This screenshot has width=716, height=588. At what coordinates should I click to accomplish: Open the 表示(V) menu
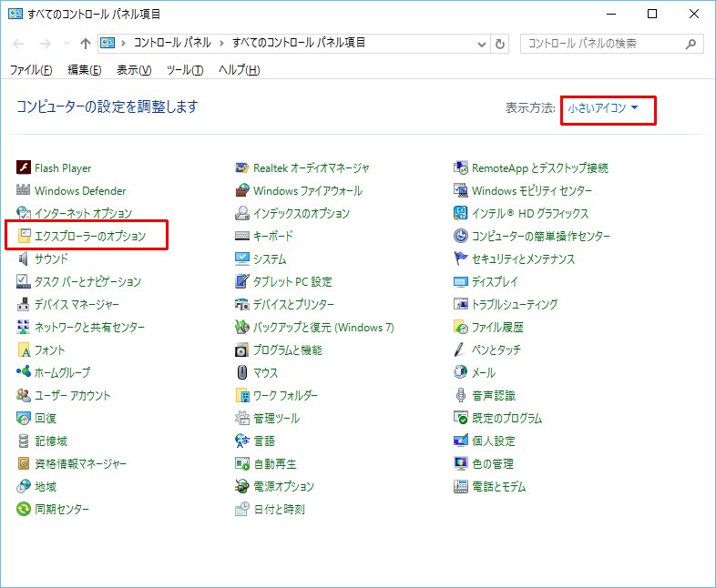coord(134,70)
